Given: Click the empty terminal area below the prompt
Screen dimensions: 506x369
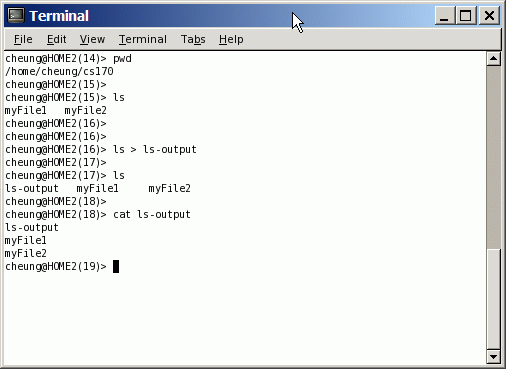Looking at the screenshot, I should point(245,318).
